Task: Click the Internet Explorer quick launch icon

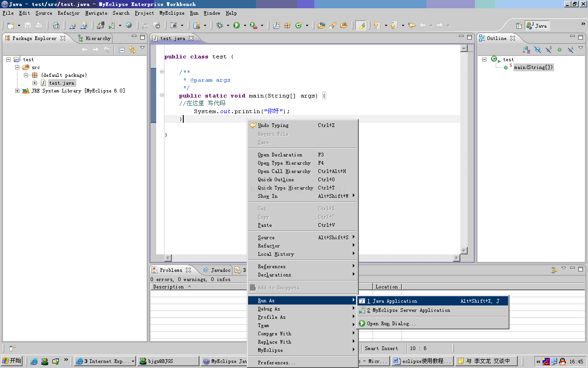Action: coord(34,361)
